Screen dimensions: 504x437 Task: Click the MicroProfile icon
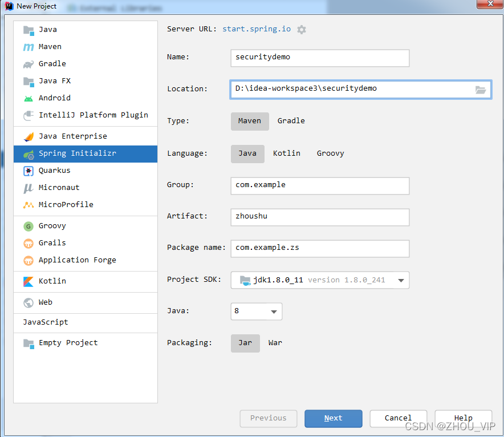tap(29, 205)
